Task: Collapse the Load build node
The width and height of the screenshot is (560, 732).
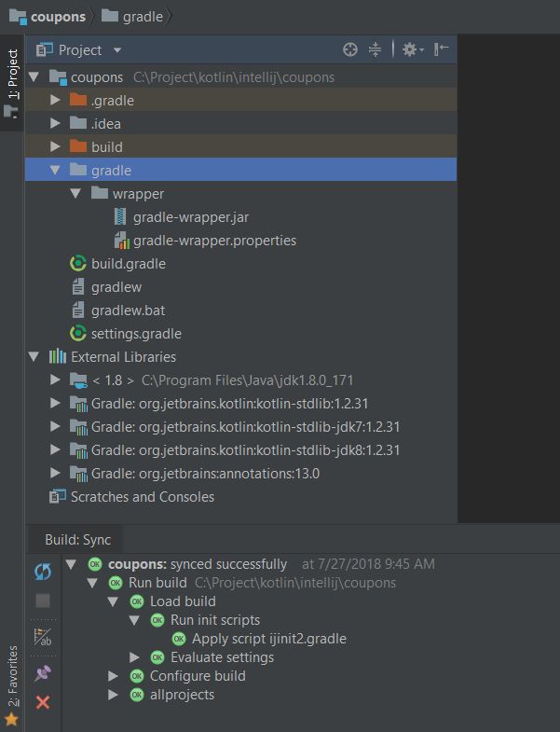Action: pyautogui.click(x=113, y=601)
